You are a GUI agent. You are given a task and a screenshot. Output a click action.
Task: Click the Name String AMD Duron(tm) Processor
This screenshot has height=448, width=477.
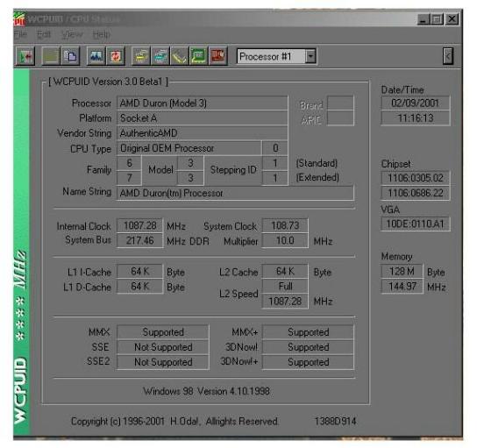click(x=235, y=193)
